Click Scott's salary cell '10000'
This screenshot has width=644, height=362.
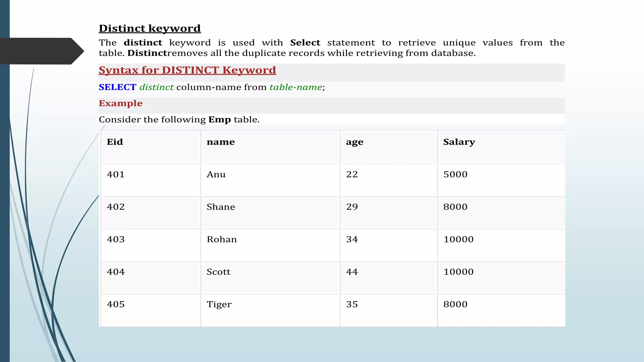click(502, 278)
